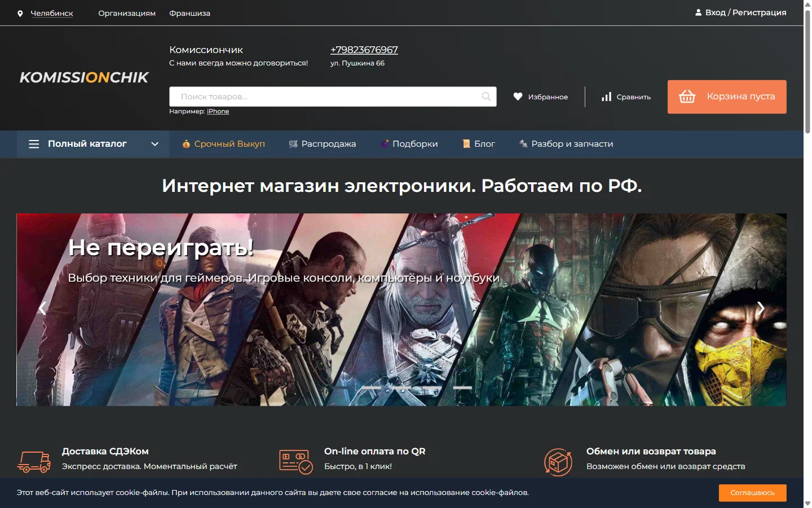Screen dimensions: 812x508
Task: Click the user profile icon
Action: tap(699, 12)
